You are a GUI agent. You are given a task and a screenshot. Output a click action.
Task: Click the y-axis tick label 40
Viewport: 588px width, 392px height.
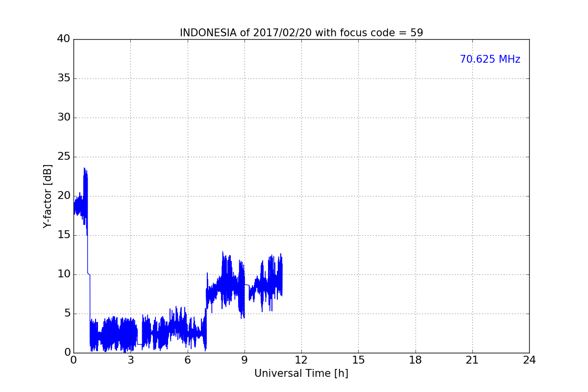pyautogui.click(x=64, y=39)
